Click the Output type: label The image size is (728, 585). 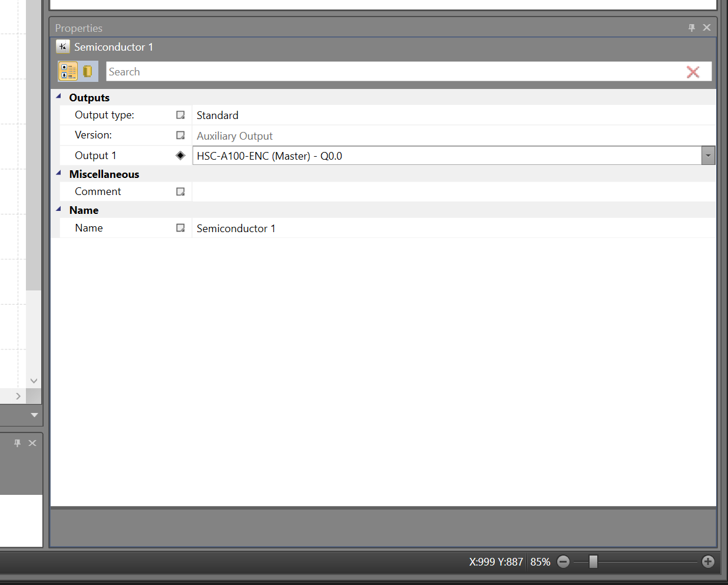[x=104, y=115]
